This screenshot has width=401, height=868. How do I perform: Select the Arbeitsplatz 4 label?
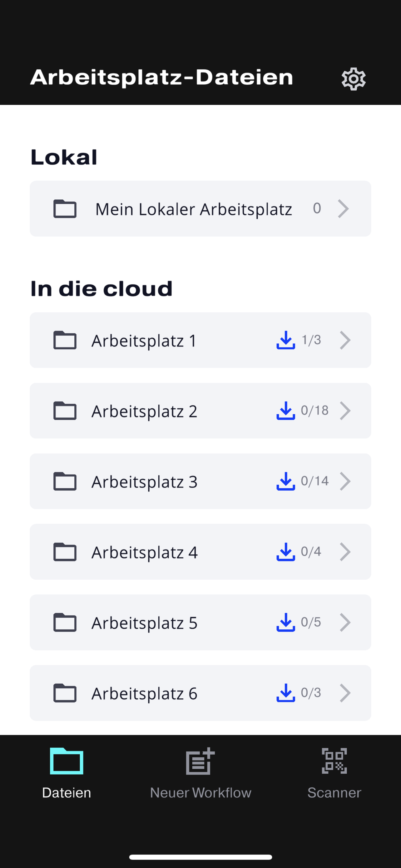coord(144,552)
